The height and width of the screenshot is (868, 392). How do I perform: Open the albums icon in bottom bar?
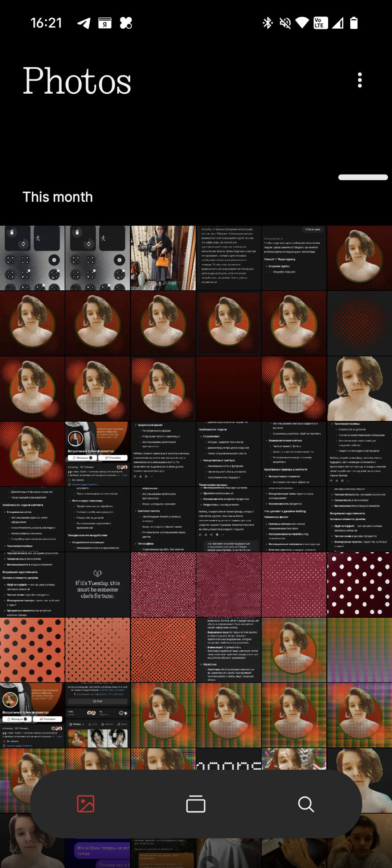pos(196,804)
